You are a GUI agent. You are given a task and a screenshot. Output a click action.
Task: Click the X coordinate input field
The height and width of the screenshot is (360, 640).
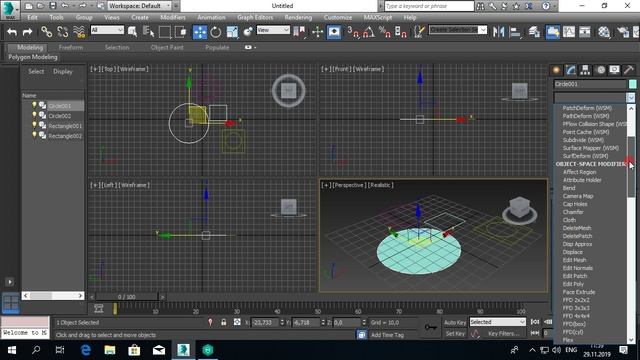tap(264, 322)
